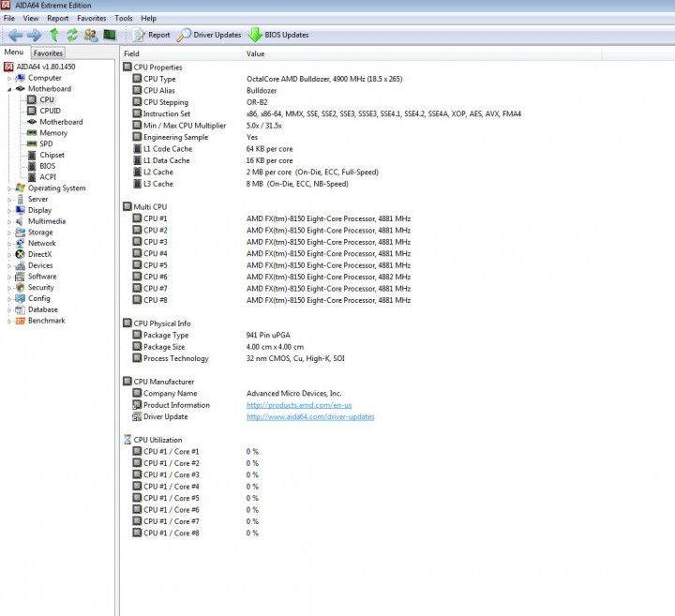Select the Instruction Set row

point(326,113)
